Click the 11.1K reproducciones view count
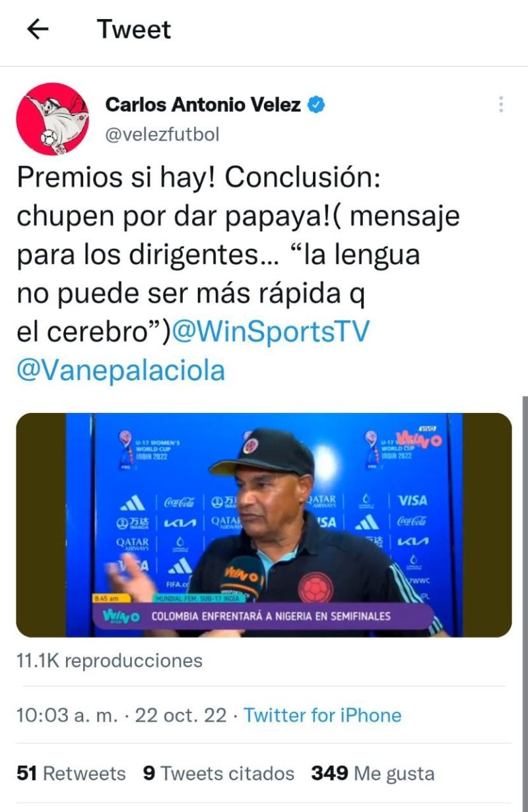The image size is (528, 812). pyautogui.click(x=110, y=660)
